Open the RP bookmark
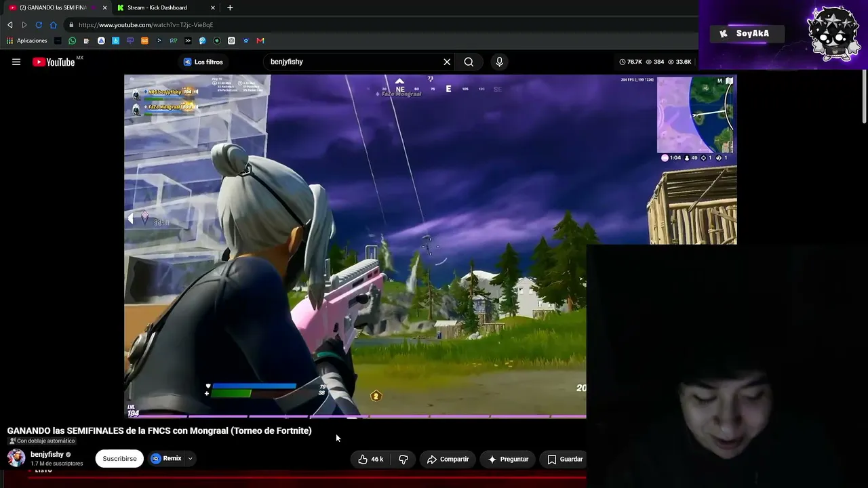The width and height of the screenshot is (868, 488). click(x=174, y=41)
